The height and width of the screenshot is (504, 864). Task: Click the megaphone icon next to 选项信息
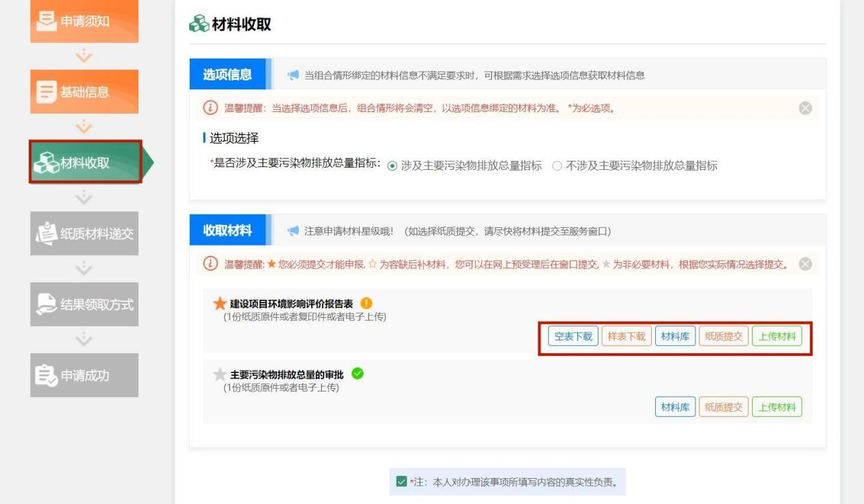click(x=293, y=76)
